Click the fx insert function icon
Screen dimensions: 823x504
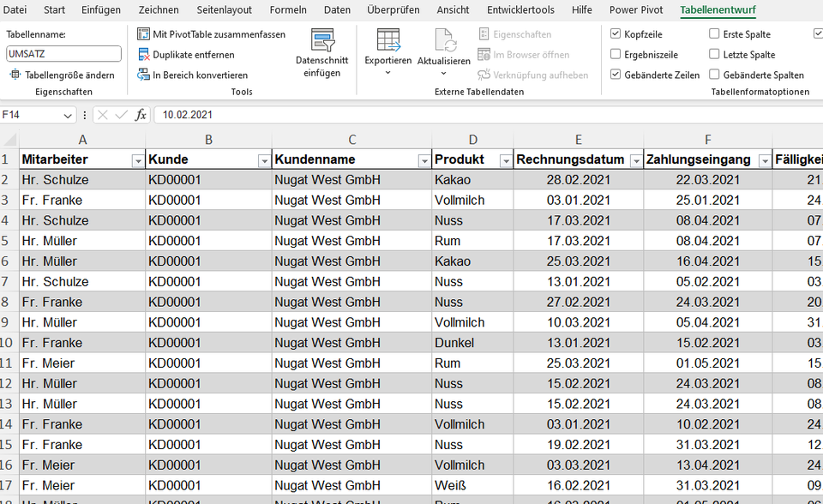click(x=141, y=114)
